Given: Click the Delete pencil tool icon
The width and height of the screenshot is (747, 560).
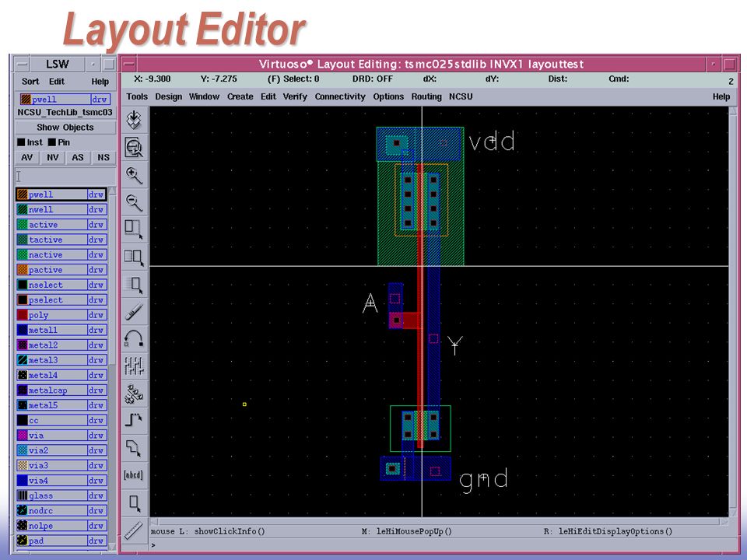Looking at the screenshot, I should click(x=135, y=312).
